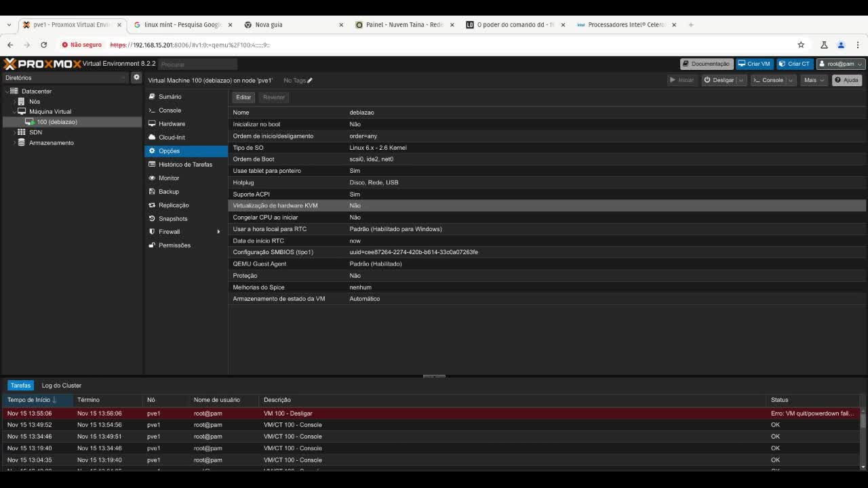
Task: Select the Ordem de Boot row
Action: 547,159
